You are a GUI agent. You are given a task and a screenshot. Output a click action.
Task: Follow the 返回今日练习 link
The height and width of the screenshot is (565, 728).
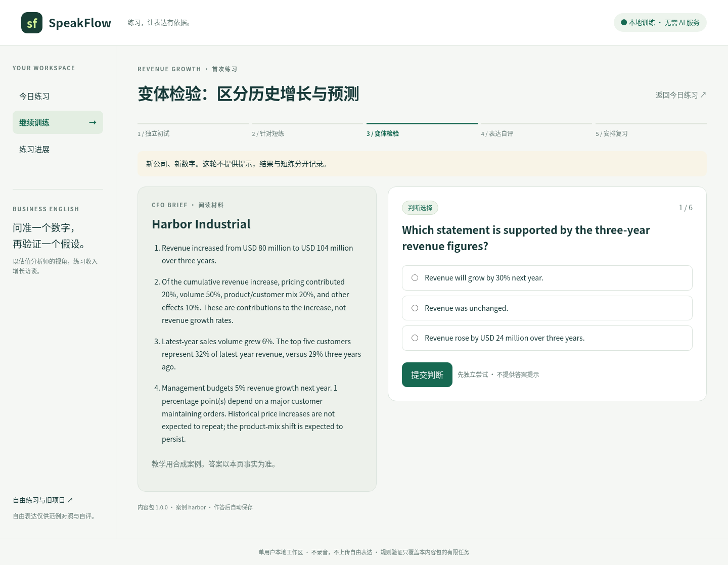tap(681, 95)
